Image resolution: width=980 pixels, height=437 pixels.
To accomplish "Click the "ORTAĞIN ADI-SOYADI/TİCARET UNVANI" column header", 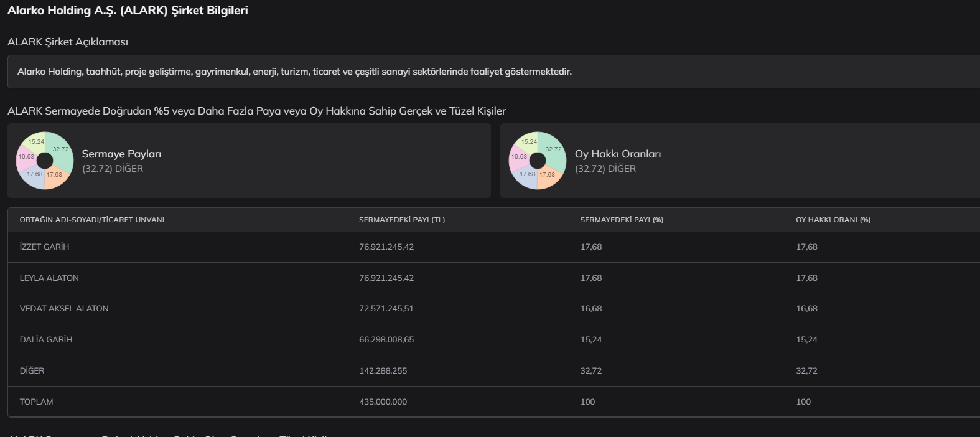I will pos(92,220).
